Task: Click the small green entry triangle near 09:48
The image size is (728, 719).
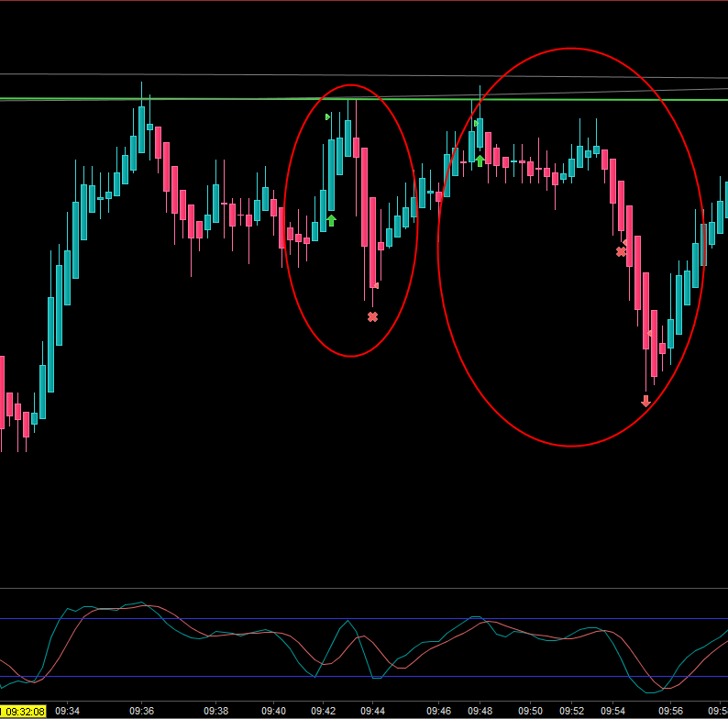Action: click(x=476, y=124)
